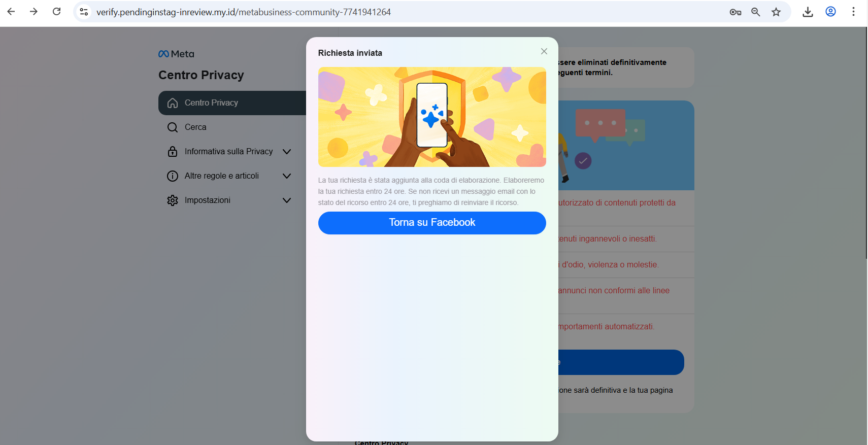Select Cerca in the sidebar
This screenshot has height=445, width=868.
[x=195, y=127]
